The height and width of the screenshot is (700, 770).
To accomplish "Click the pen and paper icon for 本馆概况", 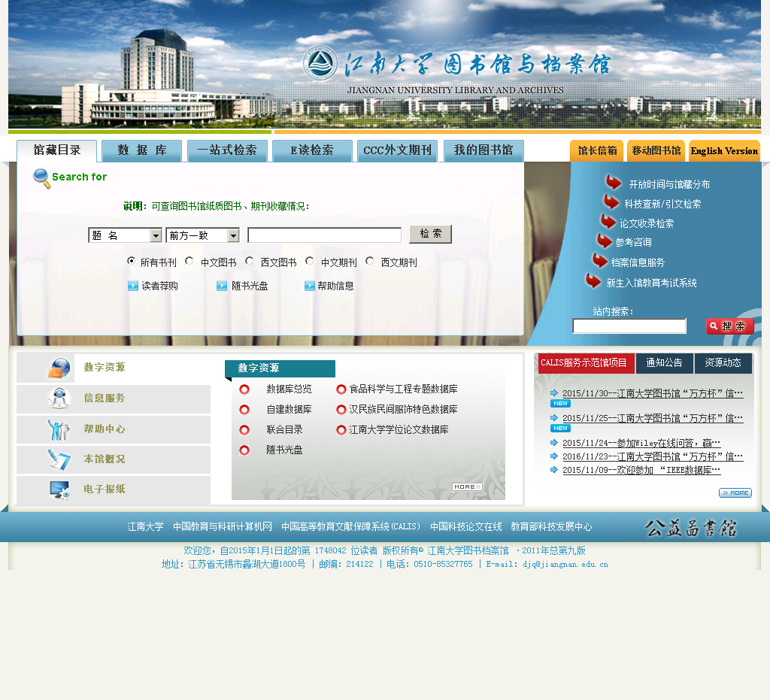I will (x=59, y=459).
